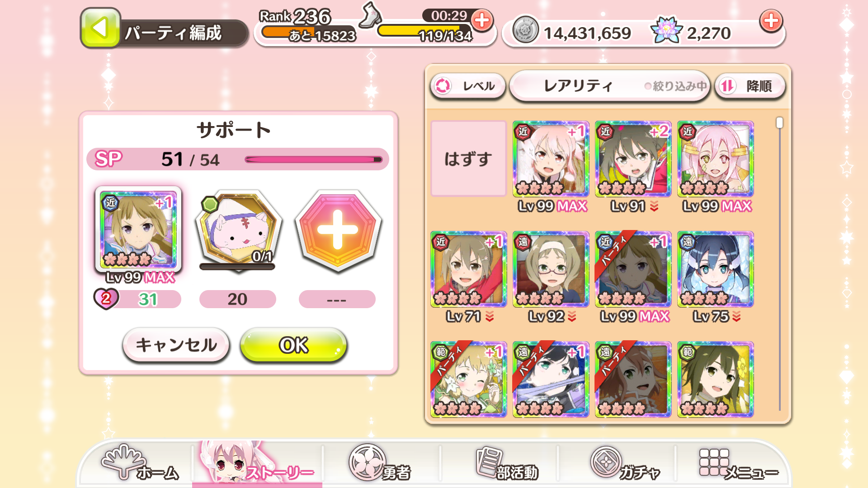Go back using the green arrow button
This screenshot has height=488, width=868.
100,28
